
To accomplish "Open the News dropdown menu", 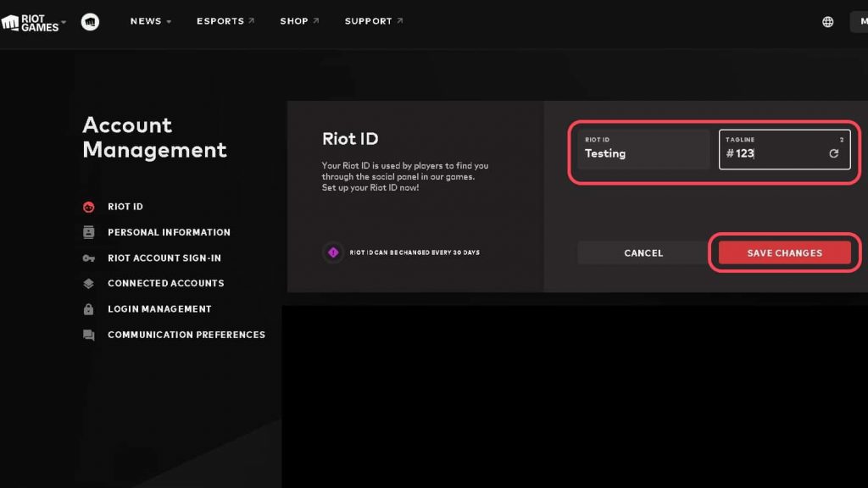I will [x=151, y=21].
